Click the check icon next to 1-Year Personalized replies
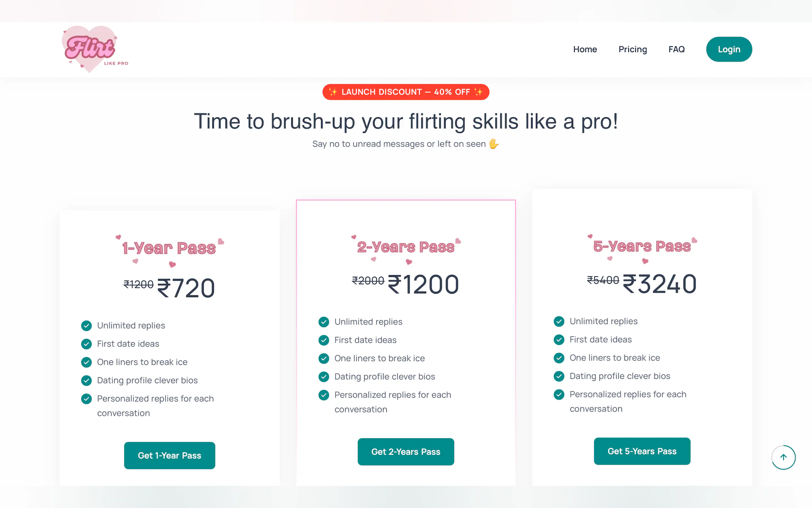This screenshot has height=508, width=812. pos(86,399)
